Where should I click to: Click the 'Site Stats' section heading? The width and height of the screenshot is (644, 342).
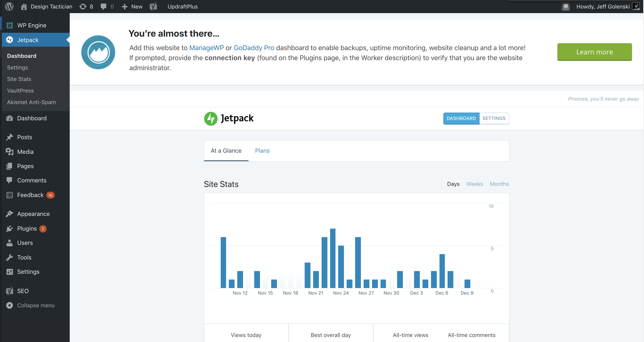click(221, 184)
